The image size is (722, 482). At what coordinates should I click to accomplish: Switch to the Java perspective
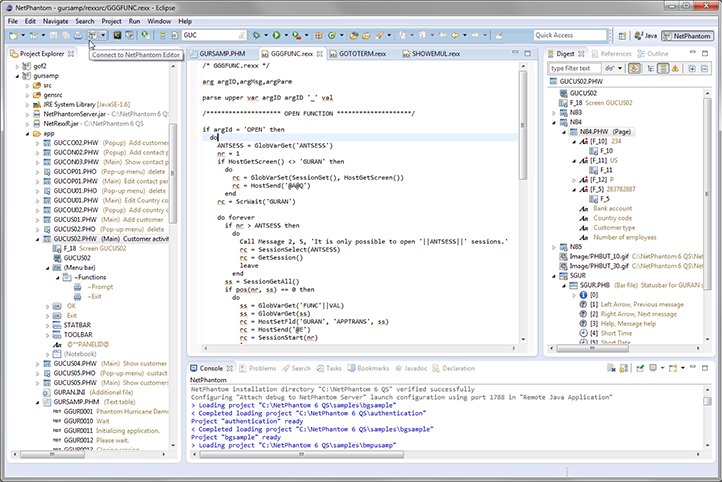tap(646, 36)
